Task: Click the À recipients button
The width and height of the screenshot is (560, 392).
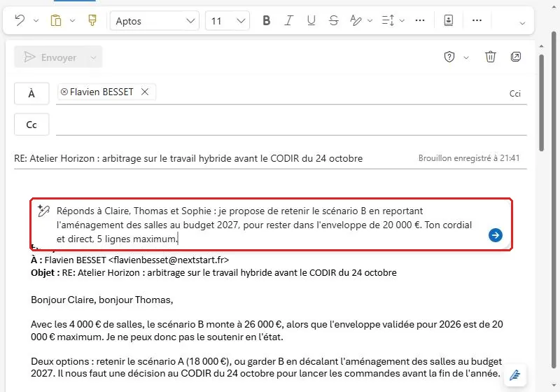Action: pos(31,94)
